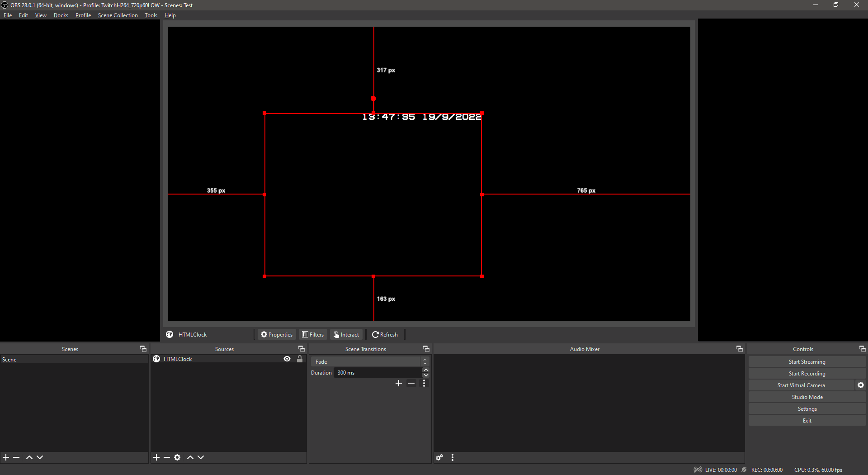Move the HTMLClock source up
Image resolution: width=868 pixels, height=475 pixels.
click(190, 457)
